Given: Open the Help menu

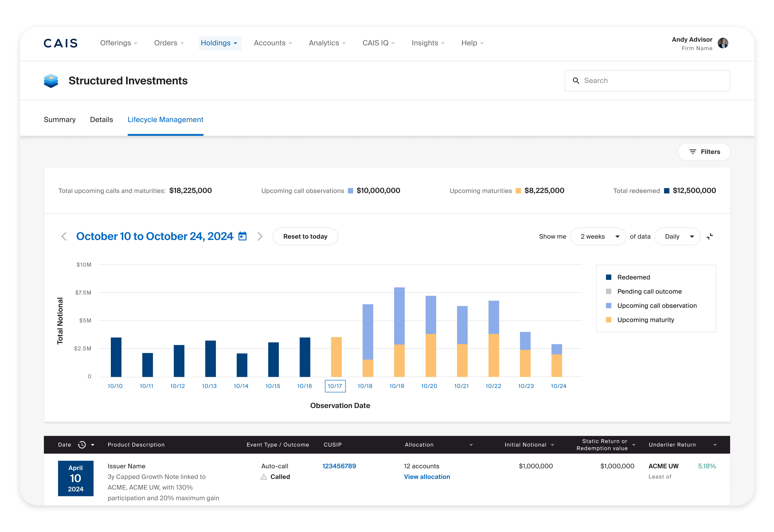Looking at the screenshot, I should click(x=472, y=43).
